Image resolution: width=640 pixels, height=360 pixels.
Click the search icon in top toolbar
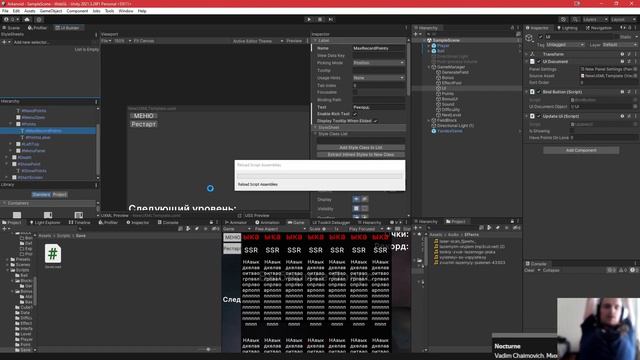point(575,19)
